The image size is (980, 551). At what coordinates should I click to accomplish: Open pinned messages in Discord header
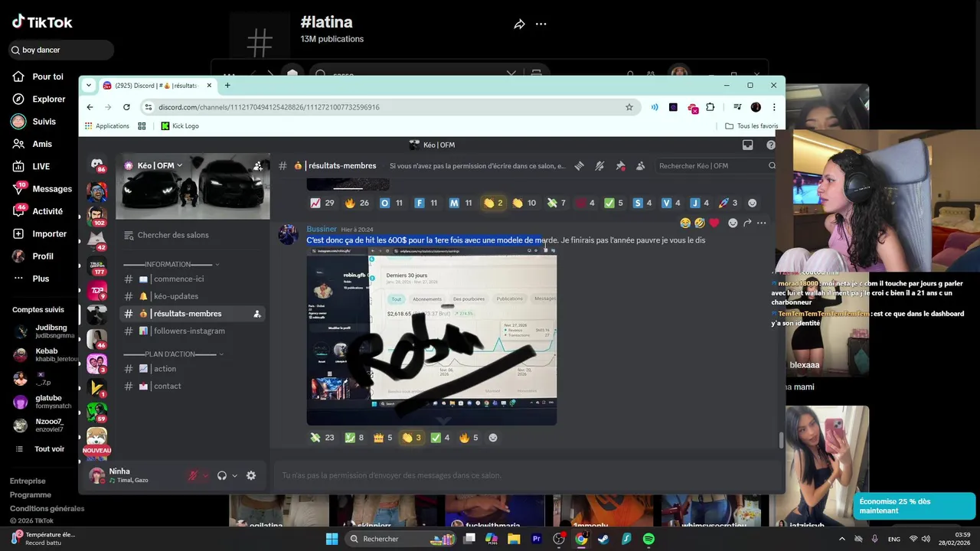tap(620, 165)
